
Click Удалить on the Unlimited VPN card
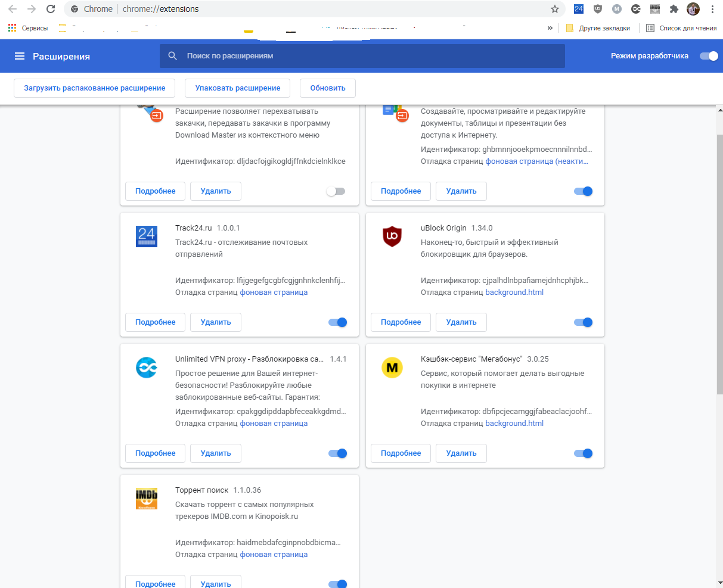pyautogui.click(x=216, y=453)
